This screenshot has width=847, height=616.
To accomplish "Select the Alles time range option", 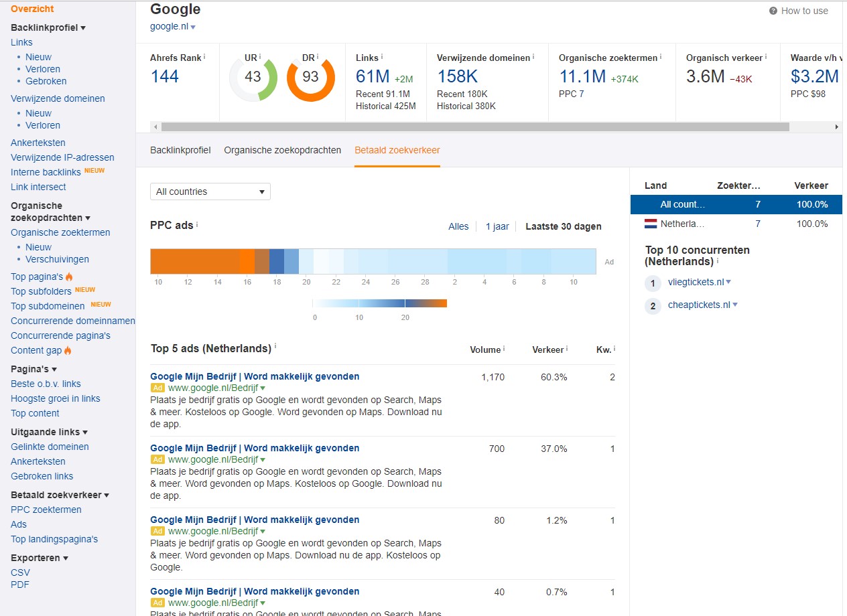I will (458, 226).
